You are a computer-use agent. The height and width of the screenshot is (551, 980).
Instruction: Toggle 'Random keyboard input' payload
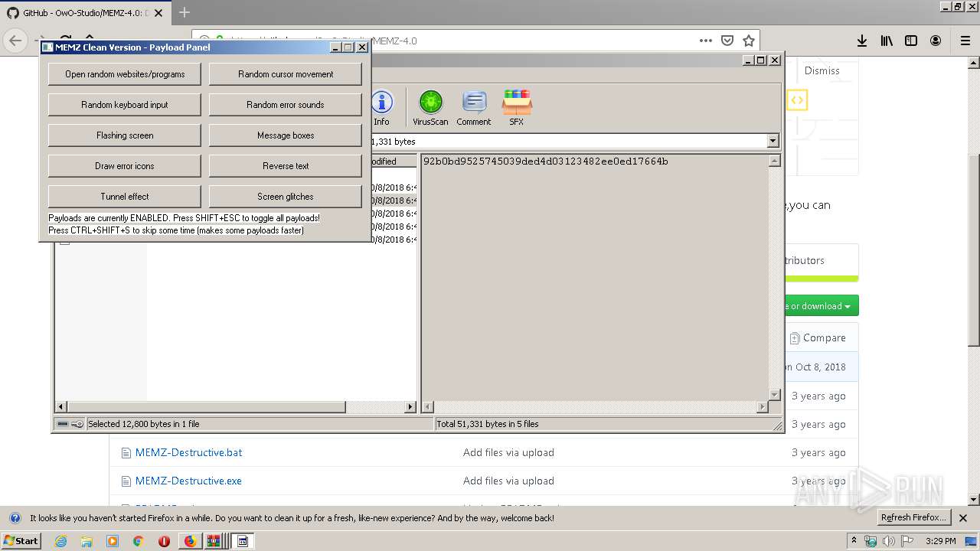coord(125,105)
